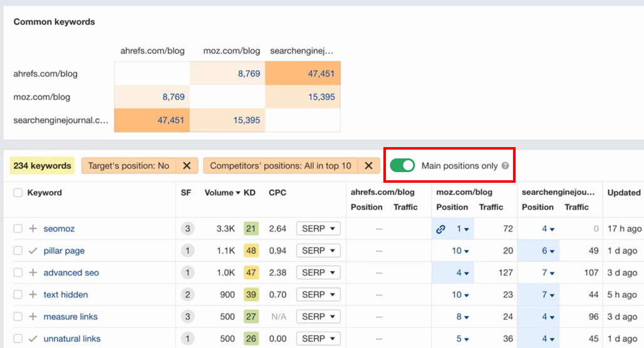Viewport: 644px width, 348px height.
Task: Open 47,451 keywords in searchenginejournal row
Action: 171,120
